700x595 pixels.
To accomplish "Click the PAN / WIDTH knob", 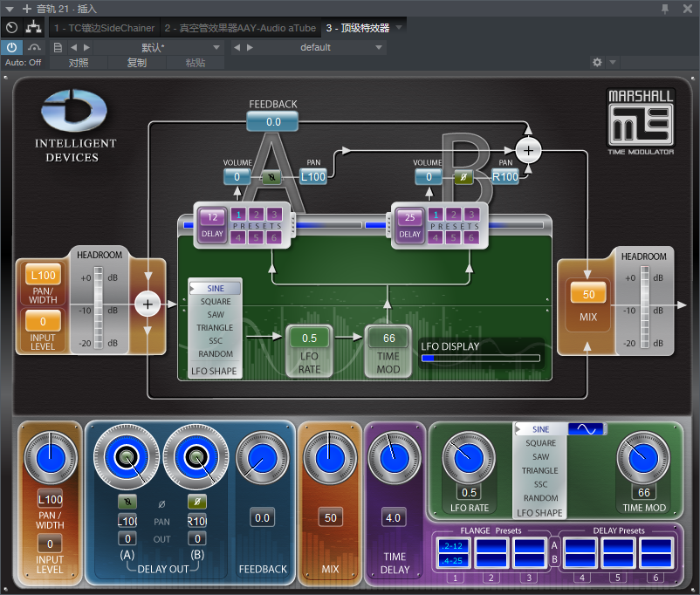I will point(50,457).
